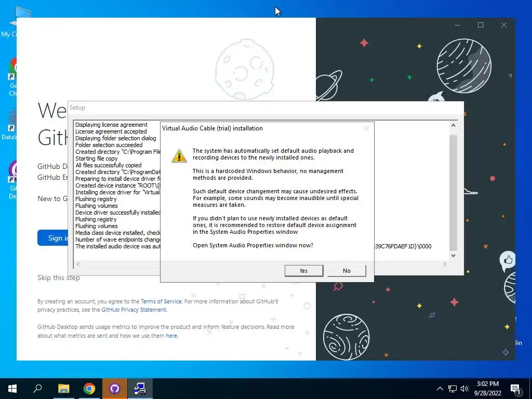
Task: Open the Terms of Service link
Action: [161, 301]
